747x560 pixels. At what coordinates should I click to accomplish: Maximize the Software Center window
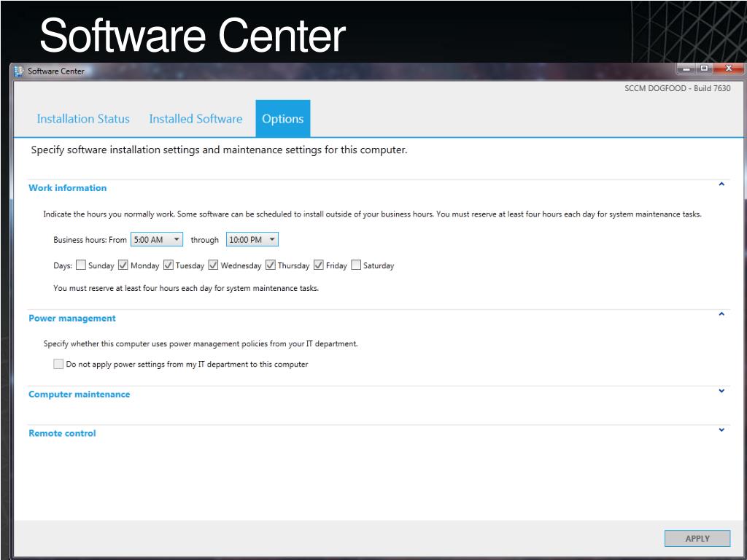pos(704,69)
